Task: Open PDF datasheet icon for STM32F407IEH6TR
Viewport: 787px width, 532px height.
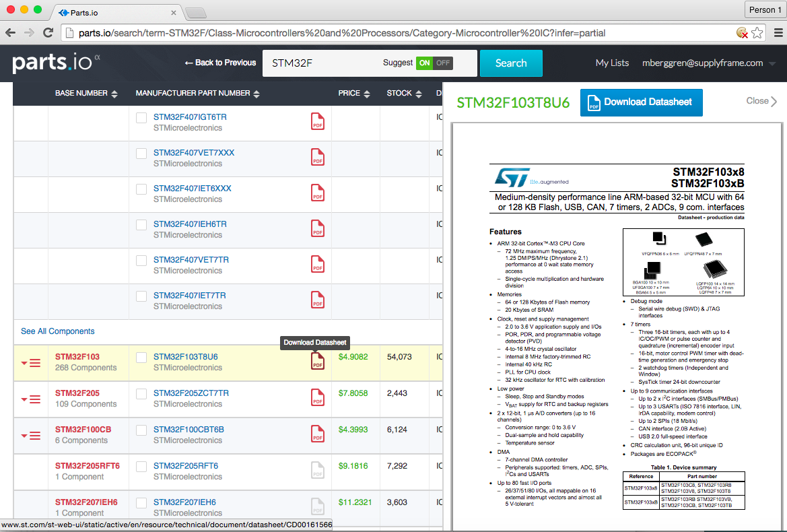Action: (x=318, y=228)
